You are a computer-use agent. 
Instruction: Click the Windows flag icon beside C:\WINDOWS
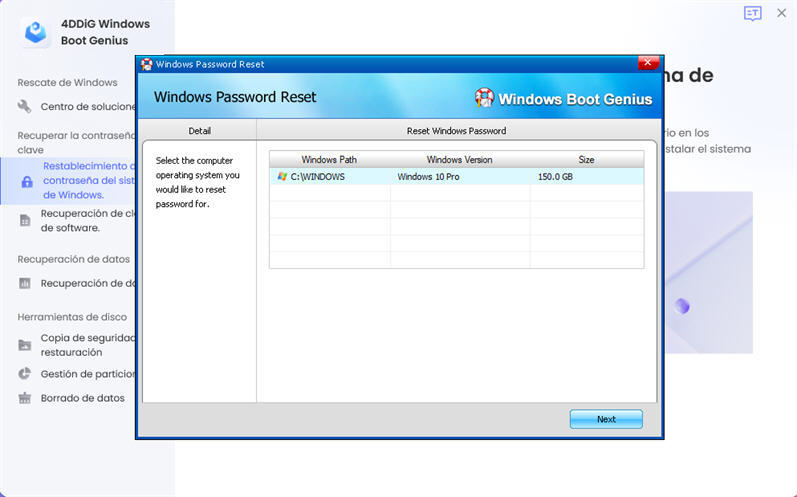pyautogui.click(x=282, y=176)
